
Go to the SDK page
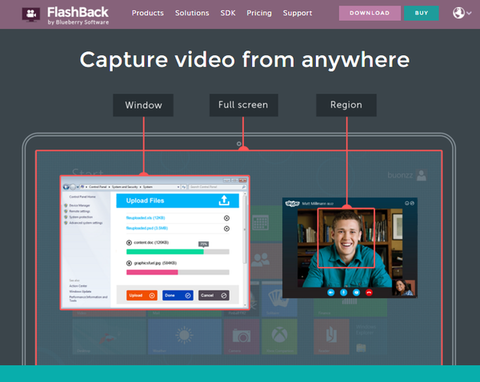[x=228, y=13]
